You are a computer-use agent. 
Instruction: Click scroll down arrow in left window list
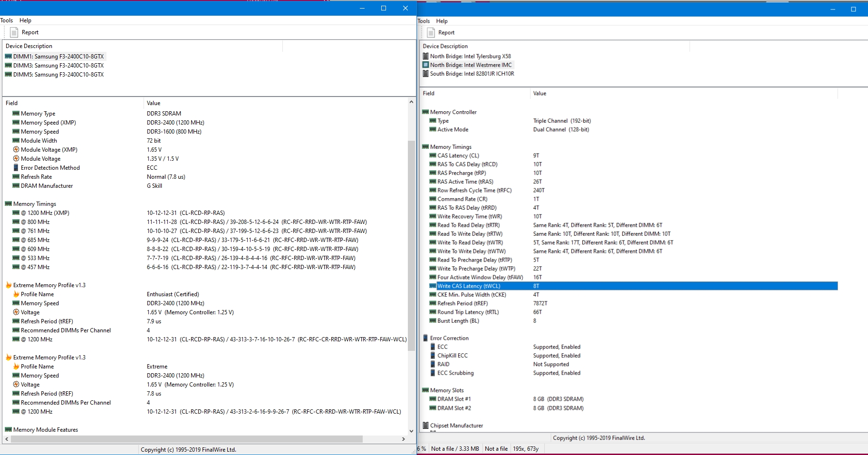[x=411, y=431]
